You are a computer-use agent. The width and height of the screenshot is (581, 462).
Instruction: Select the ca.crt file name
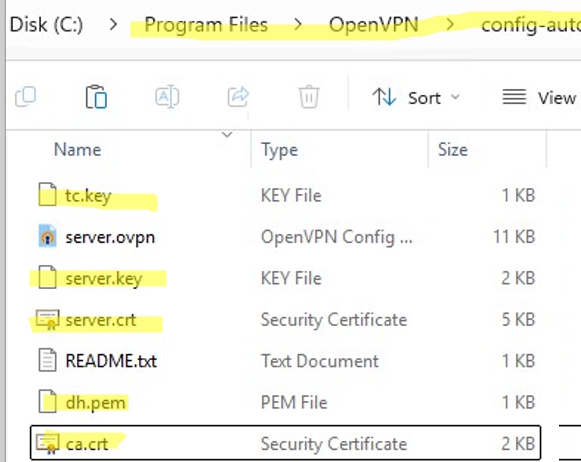[x=87, y=444]
